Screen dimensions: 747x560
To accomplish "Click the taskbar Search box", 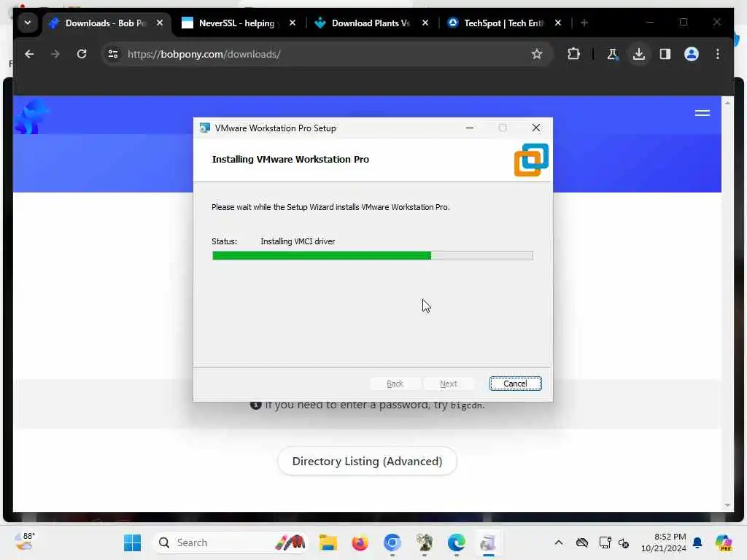I will pyautogui.click(x=230, y=542).
